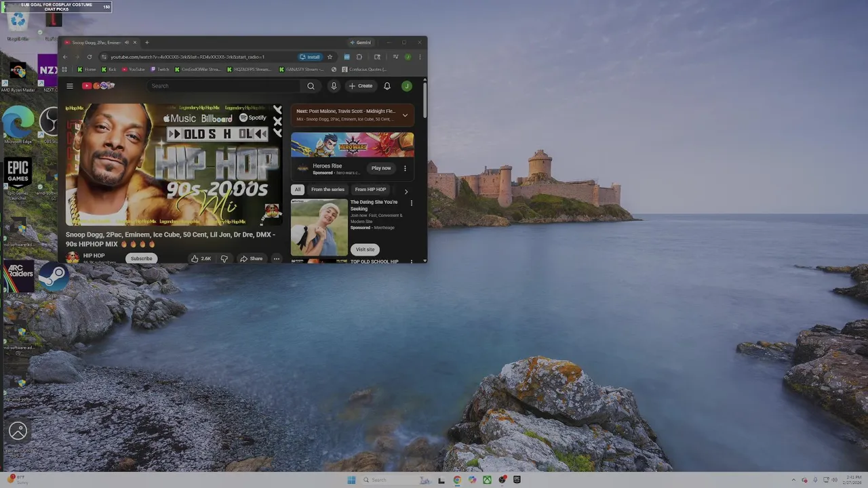Start voice search with the microphone icon
This screenshot has width=868, height=488.
pos(334,86)
